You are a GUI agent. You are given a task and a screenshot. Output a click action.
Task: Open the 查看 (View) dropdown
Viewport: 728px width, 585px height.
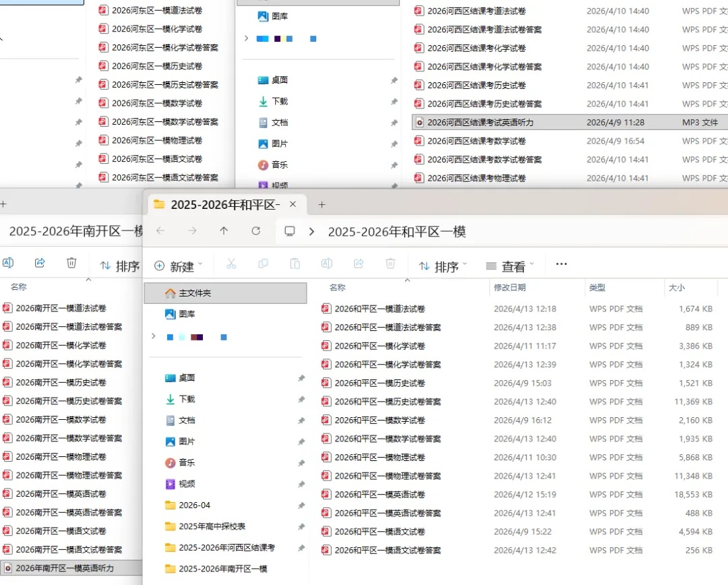tap(510, 266)
